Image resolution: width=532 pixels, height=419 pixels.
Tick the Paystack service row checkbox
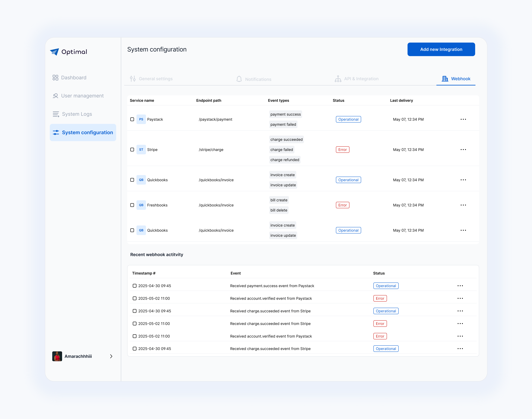[x=132, y=119]
